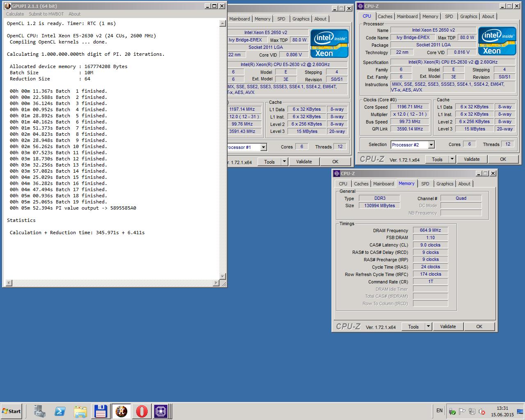Click memory size value 130994 MBytes
This screenshot has height=420, width=525.
379,205
